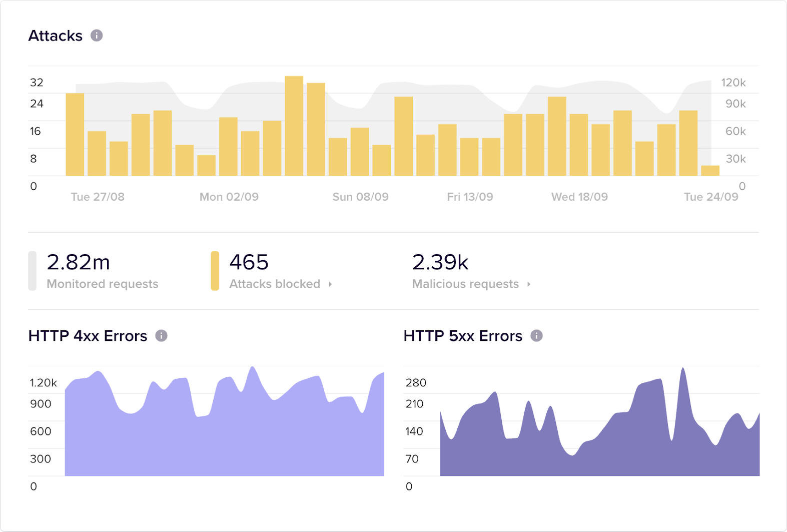
Task: Click the 2.39k malicious requests number
Action: click(x=440, y=263)
